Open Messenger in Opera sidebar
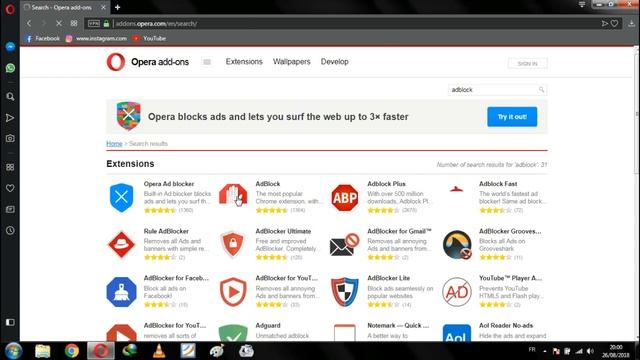The image size is (640, 360). [x=10, y=47]
